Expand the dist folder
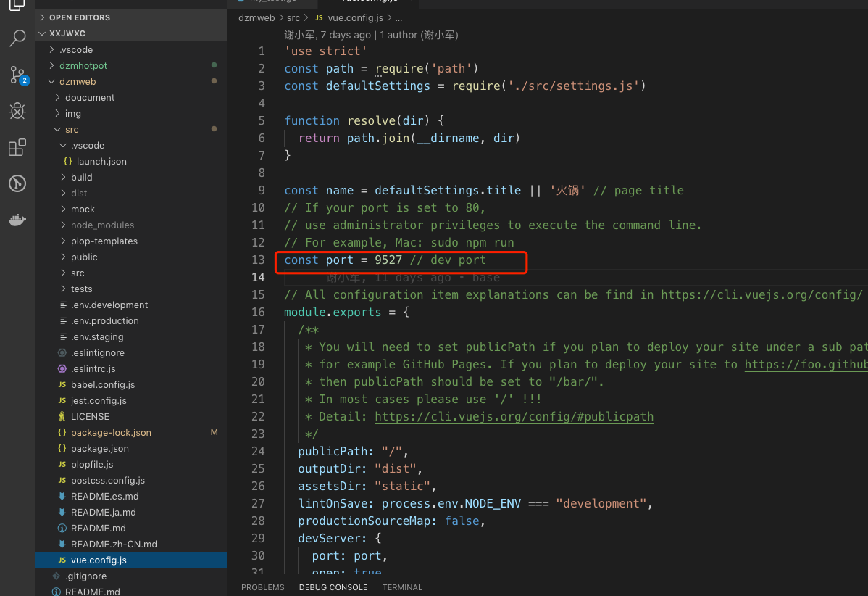The width and height of the screenshot is (868, 596). pos(130,193)
